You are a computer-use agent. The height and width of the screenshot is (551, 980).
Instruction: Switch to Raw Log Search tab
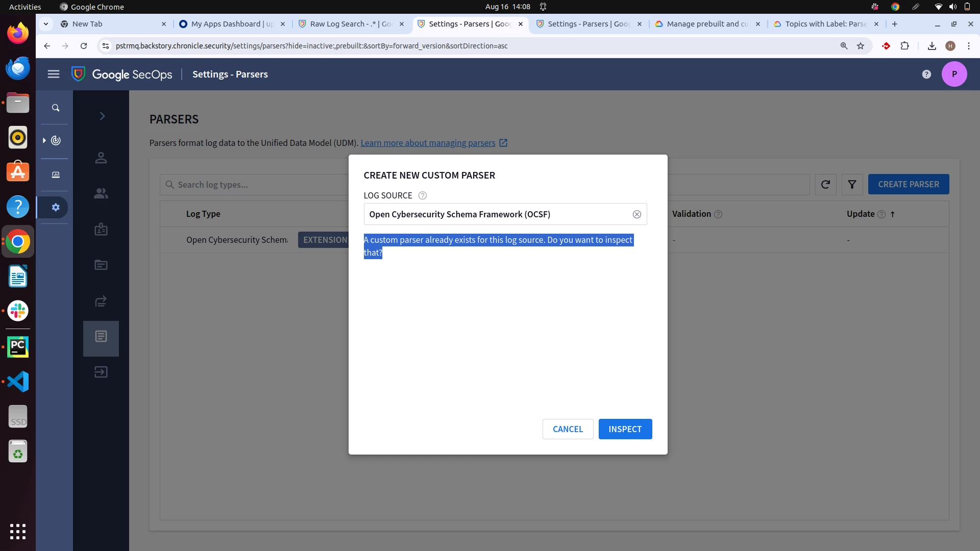click(x=351, y=24)
